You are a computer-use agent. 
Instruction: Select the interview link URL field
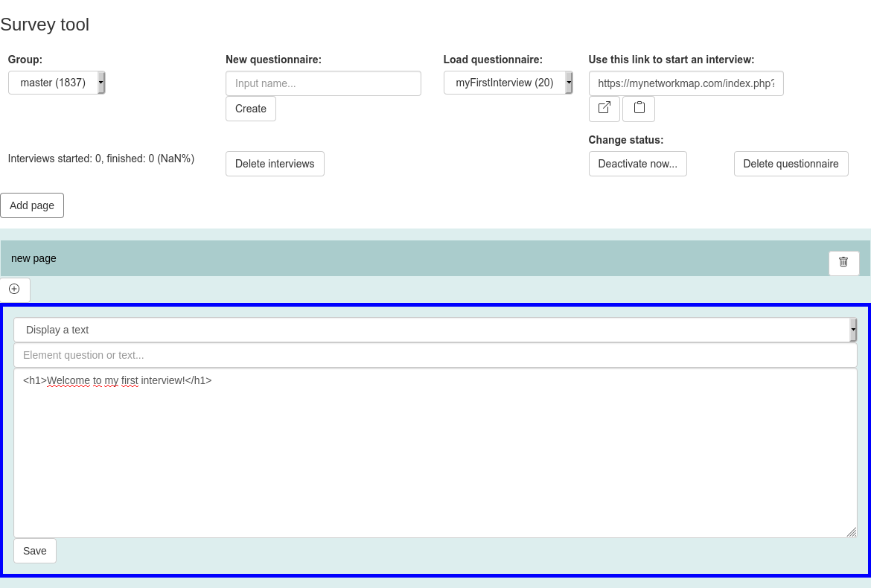[x=686, y=83]
